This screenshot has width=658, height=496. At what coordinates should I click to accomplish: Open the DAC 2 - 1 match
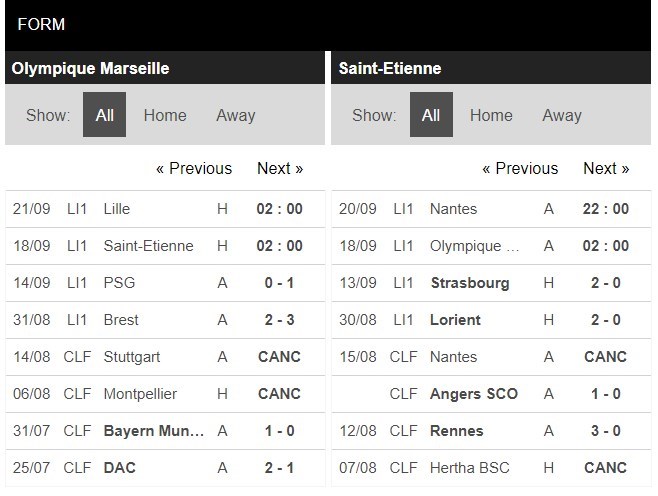[279, 468]
